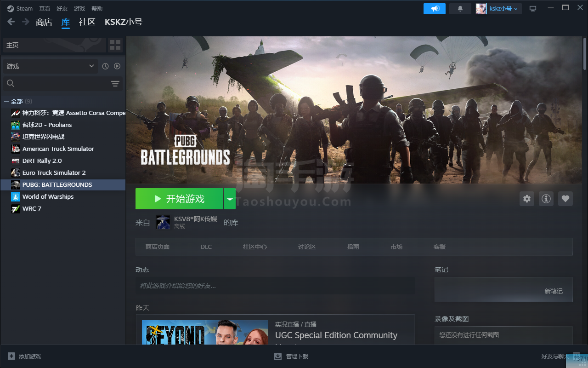Screen dimensions: 588x368
Task: Switch to Big Picture mode monitor icon
Action: pyautogui.click(x=533, y=9)
